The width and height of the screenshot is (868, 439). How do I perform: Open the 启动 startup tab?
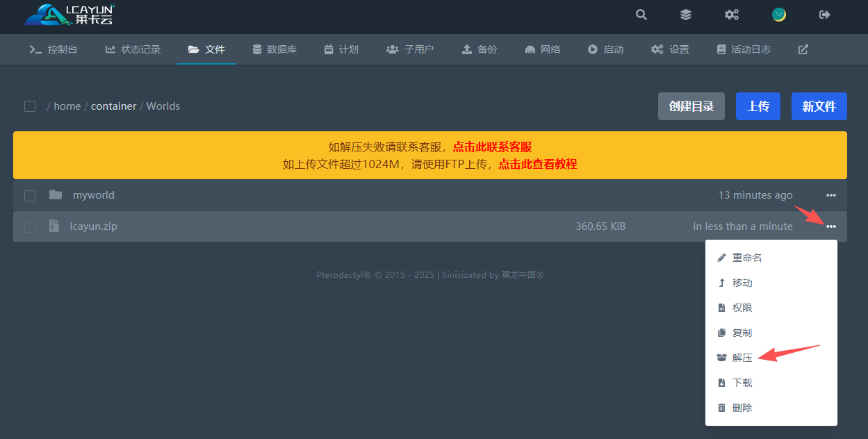605,49
